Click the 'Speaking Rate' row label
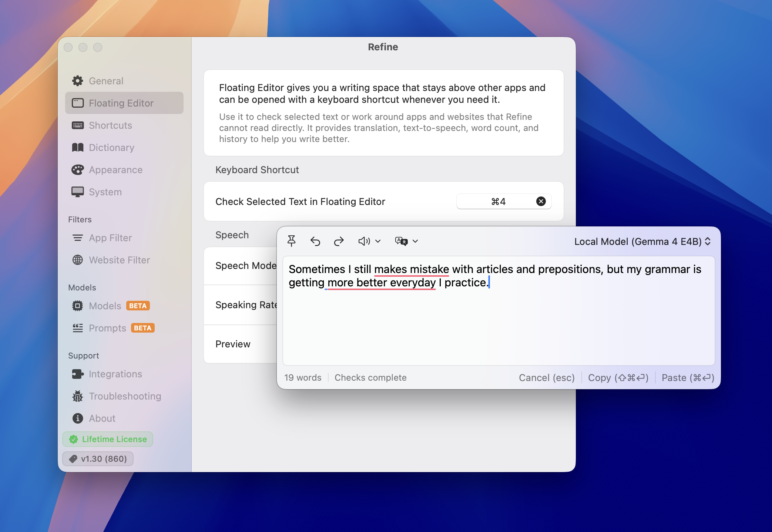 [x=246, y=305]
